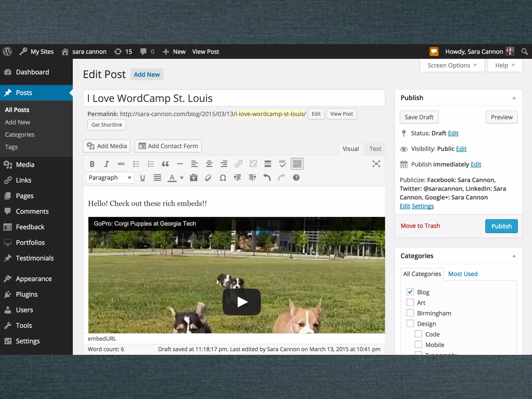Click the Bold formatting icon
This screenshot has width=532, height=399.
click(92, 164)
